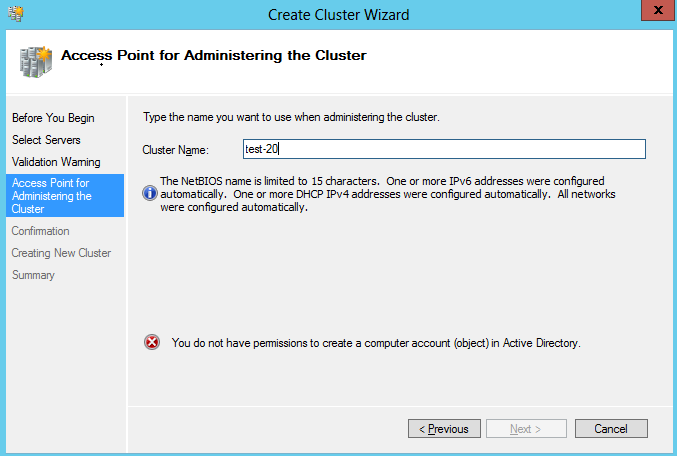Click the blue information icon
677x456 pixels.
[150, 193]
